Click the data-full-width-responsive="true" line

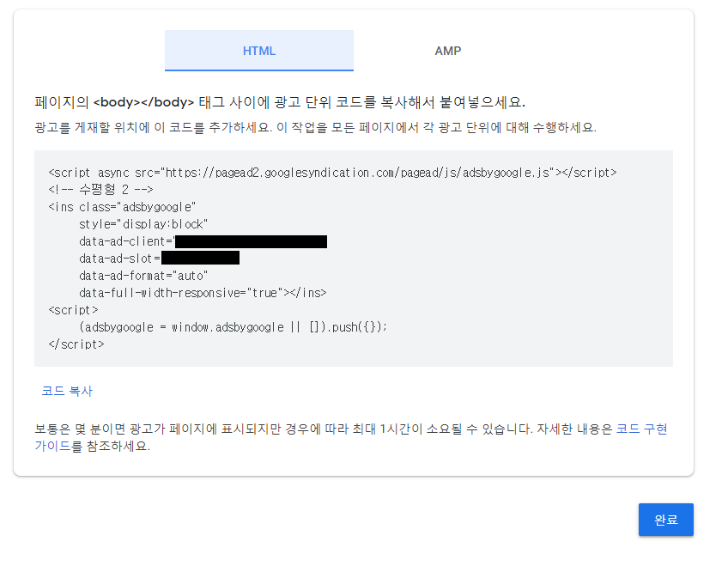point(203,293)
